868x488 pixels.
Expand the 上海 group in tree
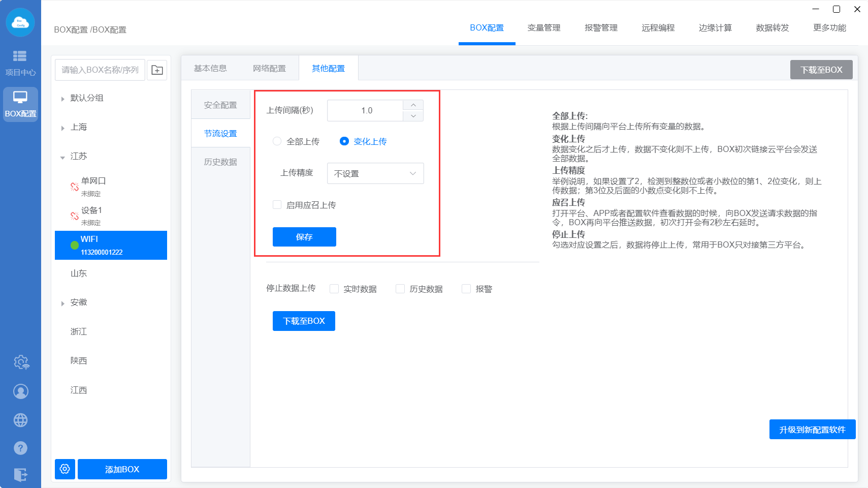tap(62, 128)
